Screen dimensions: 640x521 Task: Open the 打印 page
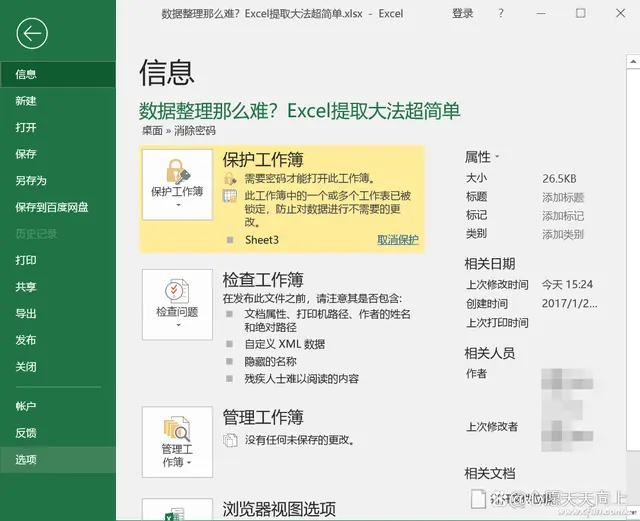click(58, 260)
